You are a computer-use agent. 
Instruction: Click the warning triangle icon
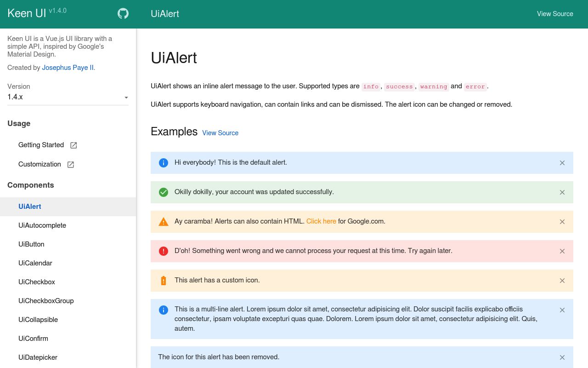[x=164, y=222]
